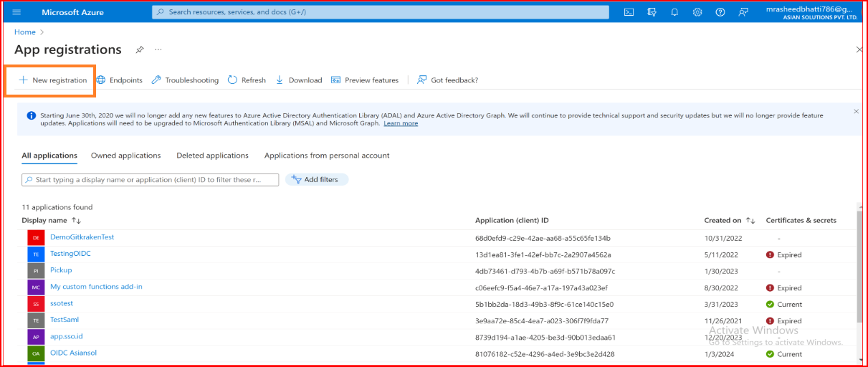
Task: Sort by Display name column
Action: [x=52, y=221]
